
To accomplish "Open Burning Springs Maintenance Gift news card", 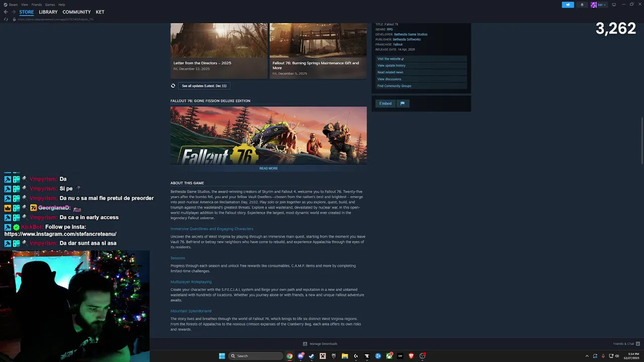I will 318,50.
